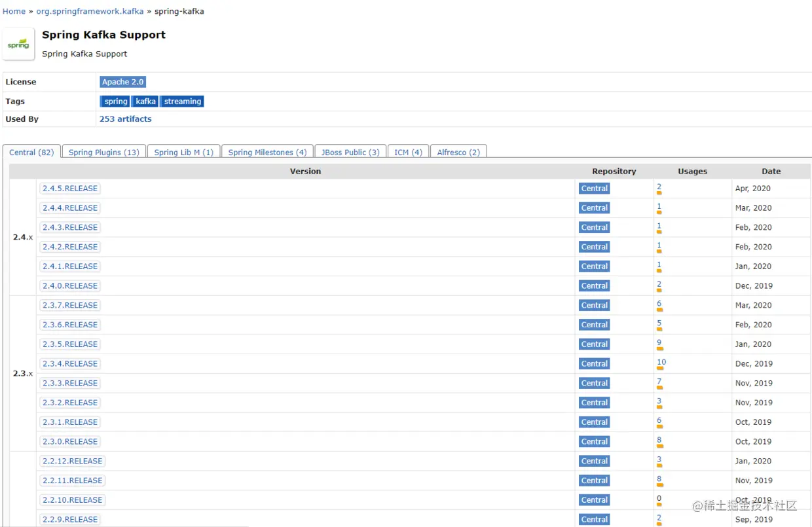Screen dimensions: 812x527
Task: Open usages count 3 for 2.3.2.RELEASE
Action: coord(659,401)
